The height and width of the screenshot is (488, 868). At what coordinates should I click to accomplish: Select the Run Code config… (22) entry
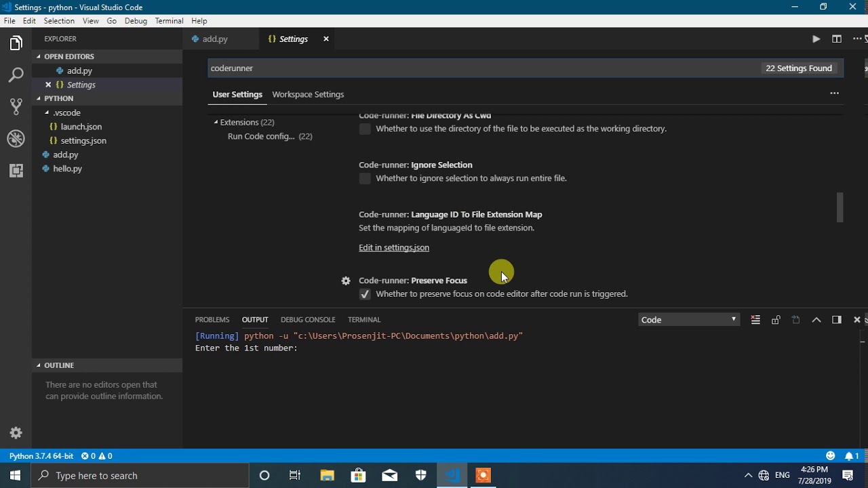(270, 136)
